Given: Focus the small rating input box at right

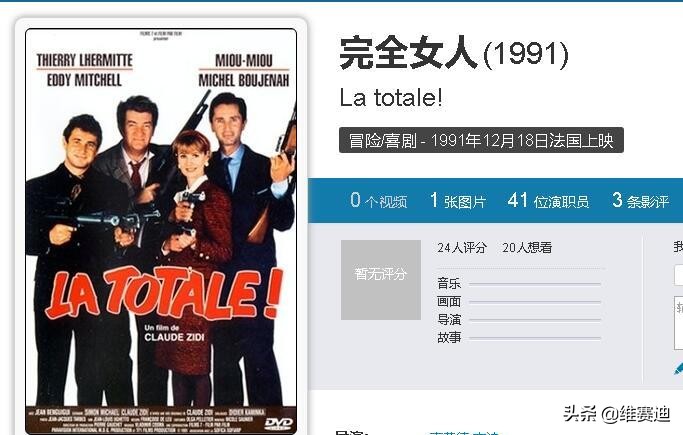Looking at the screenshot, I should point(679,275).
